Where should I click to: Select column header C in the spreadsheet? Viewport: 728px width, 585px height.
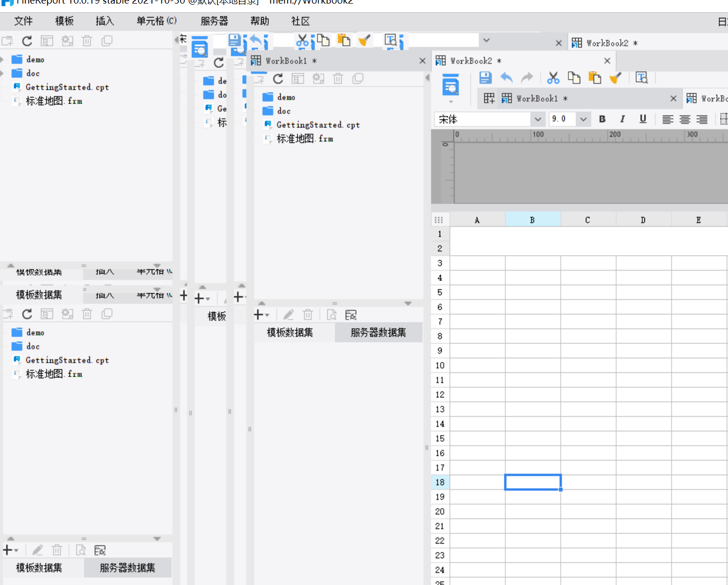pyautogui.click(x=588, y=220)
